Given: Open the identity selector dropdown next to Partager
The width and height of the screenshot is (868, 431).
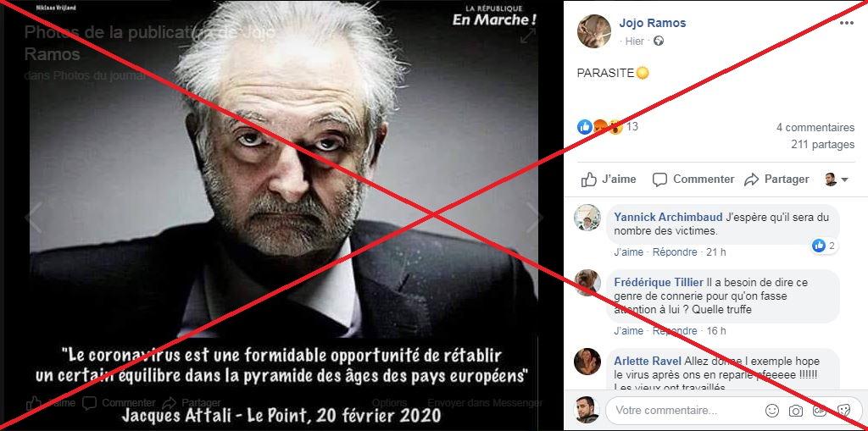Looking at the screenshot, I should pyautogui.click(x=837, y=180).
